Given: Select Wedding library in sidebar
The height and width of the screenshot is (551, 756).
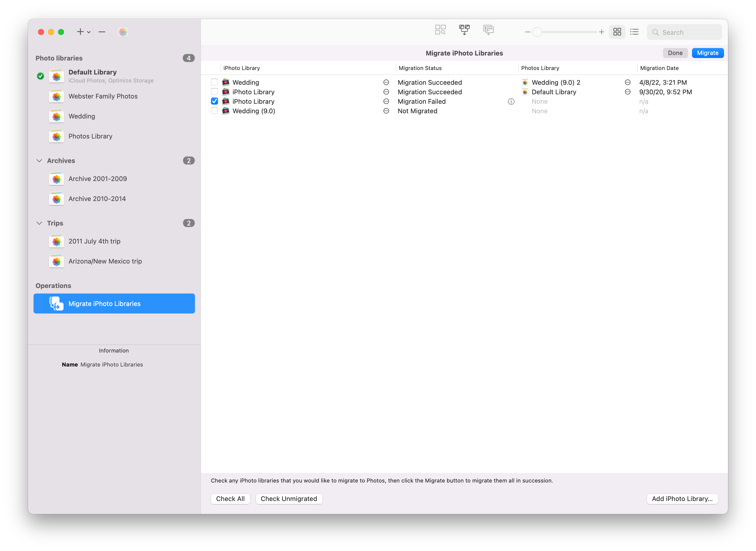Looking at the screenshot, I should [114, 116].
